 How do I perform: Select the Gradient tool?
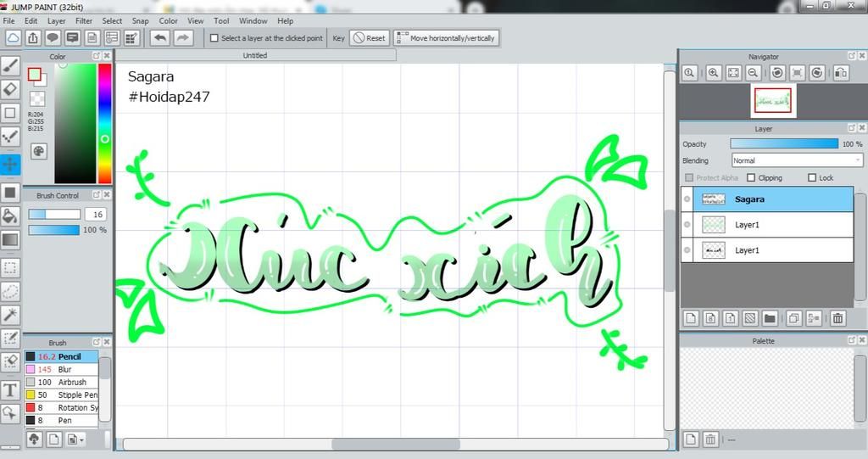[10, 239]
